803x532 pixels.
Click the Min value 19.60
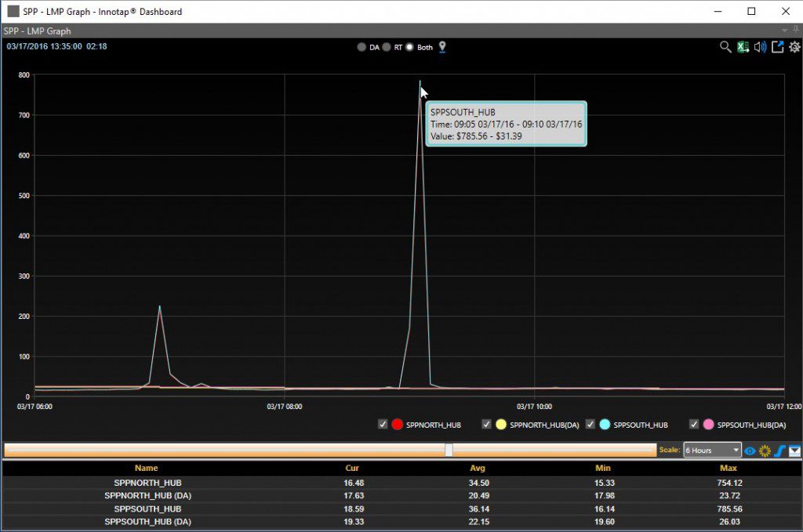click(605, 522)
